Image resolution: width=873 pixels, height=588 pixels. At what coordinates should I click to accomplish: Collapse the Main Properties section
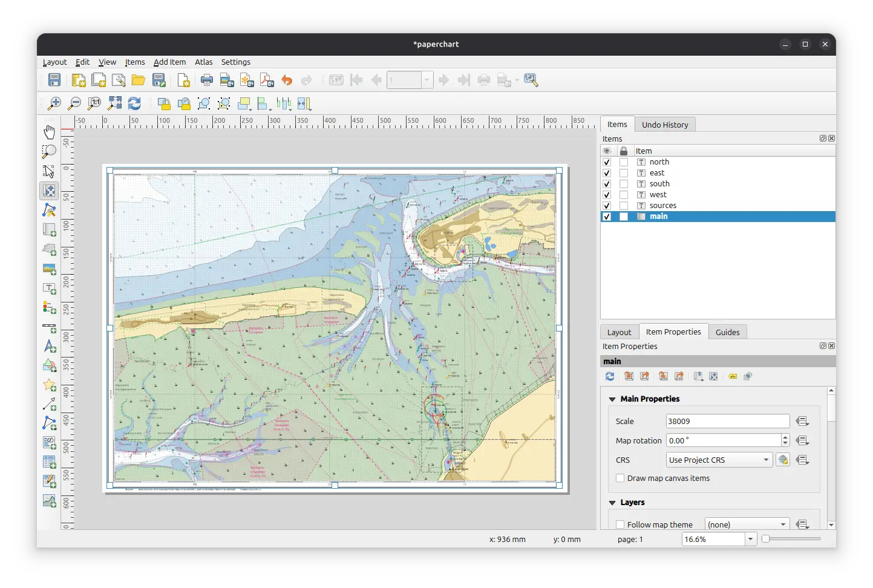pyautogui.click(x=612, y=399)
